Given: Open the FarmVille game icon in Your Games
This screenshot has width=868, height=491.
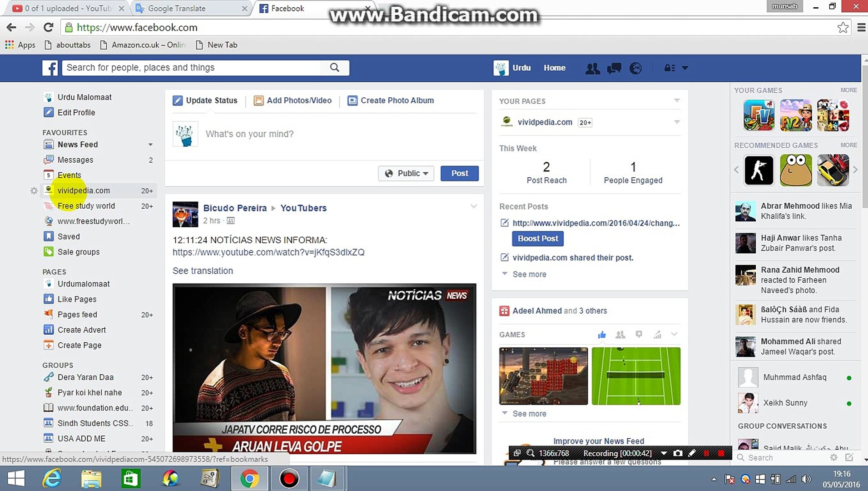Looking at the screenshot, I should [759, 115].
